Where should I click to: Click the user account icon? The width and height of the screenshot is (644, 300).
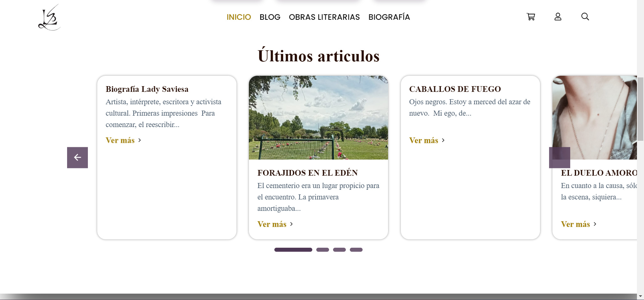[558, 17]
